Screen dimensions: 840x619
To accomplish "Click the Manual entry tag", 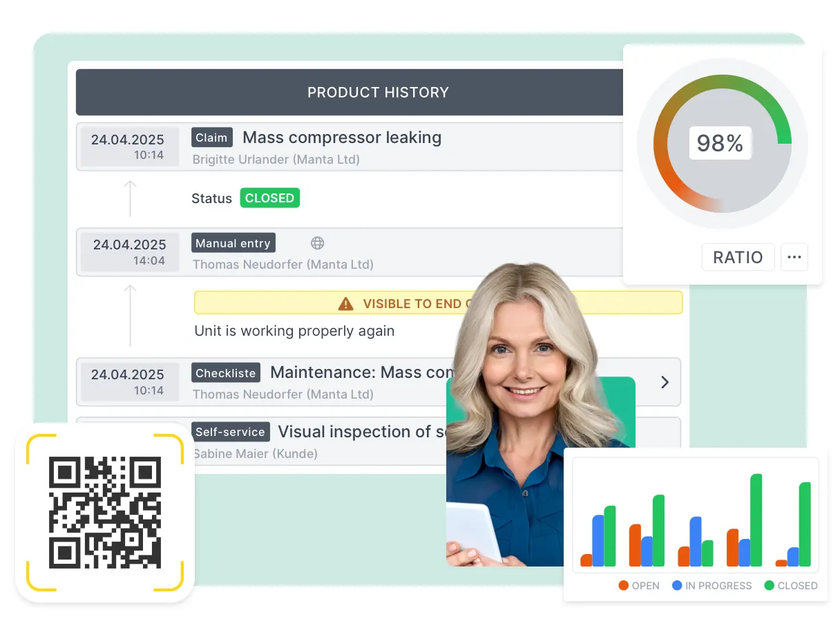I will point(233,243).
